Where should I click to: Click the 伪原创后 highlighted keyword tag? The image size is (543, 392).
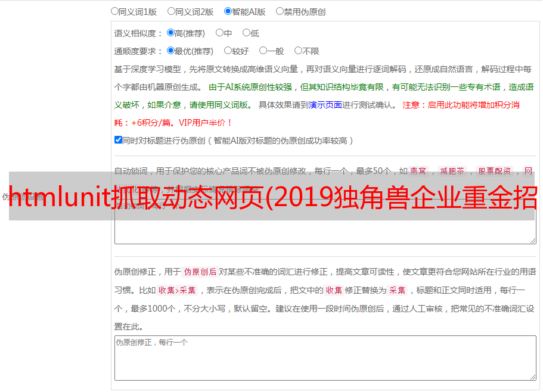[x=200, y=272]
